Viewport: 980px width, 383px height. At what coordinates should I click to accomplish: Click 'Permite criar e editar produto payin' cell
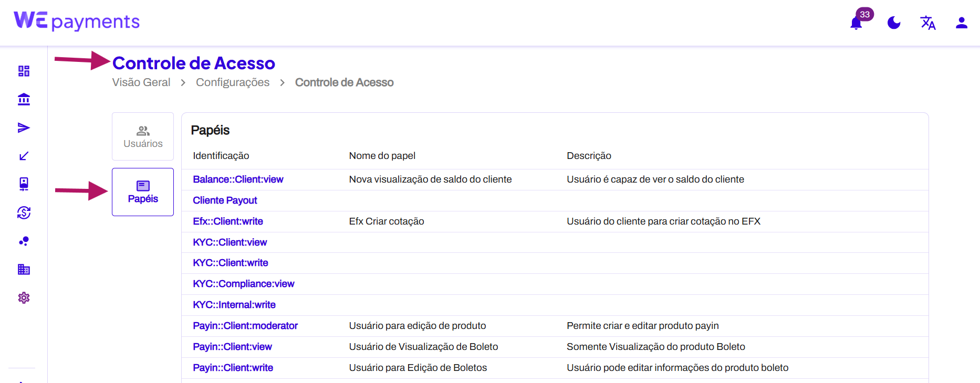point(643,326)
